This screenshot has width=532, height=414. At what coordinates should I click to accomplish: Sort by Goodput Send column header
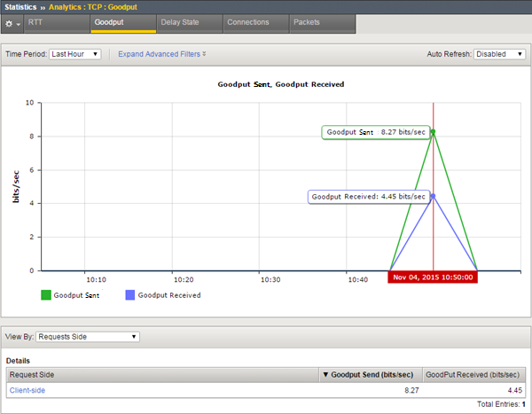(x=372, y=375)
